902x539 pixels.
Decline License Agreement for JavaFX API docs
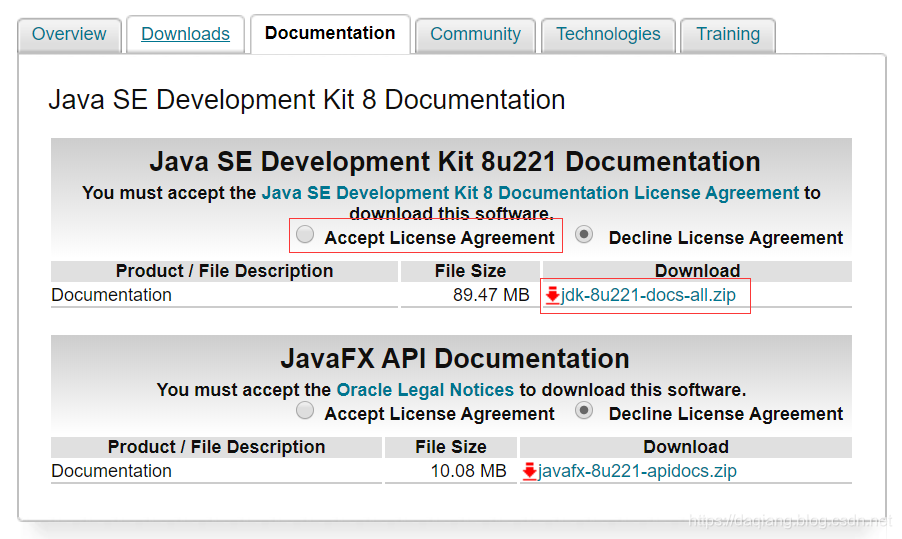tap(584, 410)
